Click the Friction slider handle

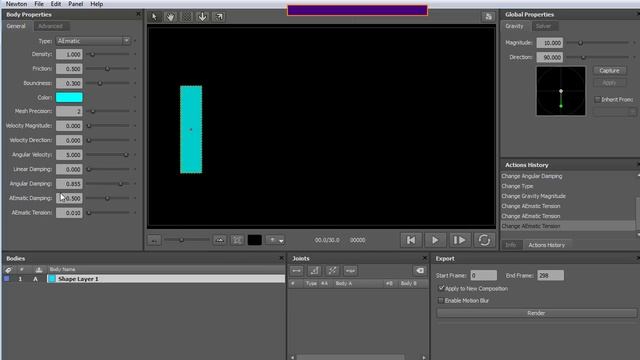point(107,69)
